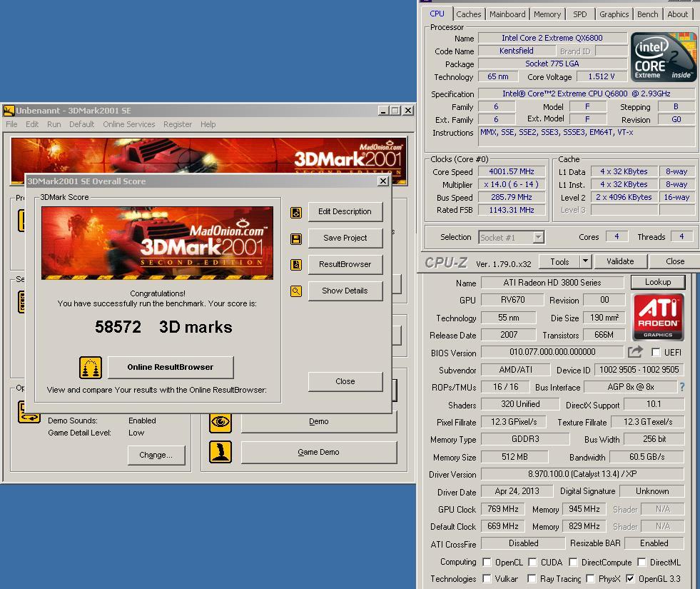The height and width of the screenshot is (589, 700).
Task: Click the ATI Radeon HD 3800 Series name field
Action: (x=552, y=283)
